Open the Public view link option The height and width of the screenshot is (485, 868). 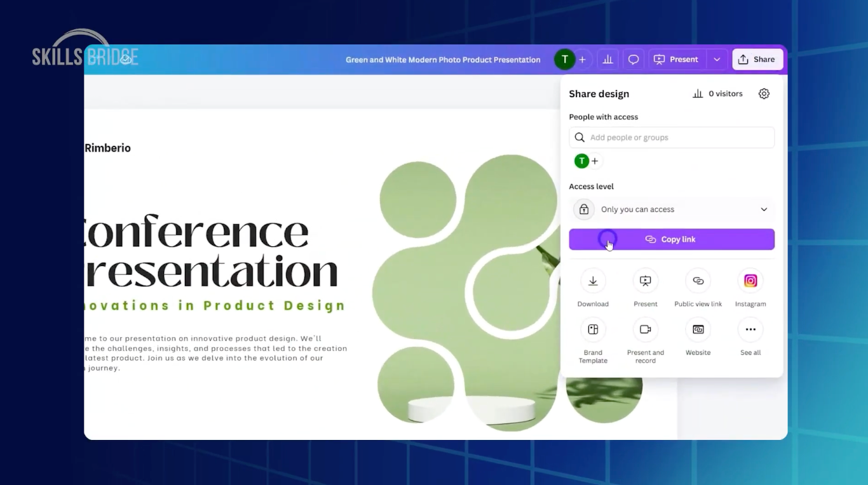698,281
